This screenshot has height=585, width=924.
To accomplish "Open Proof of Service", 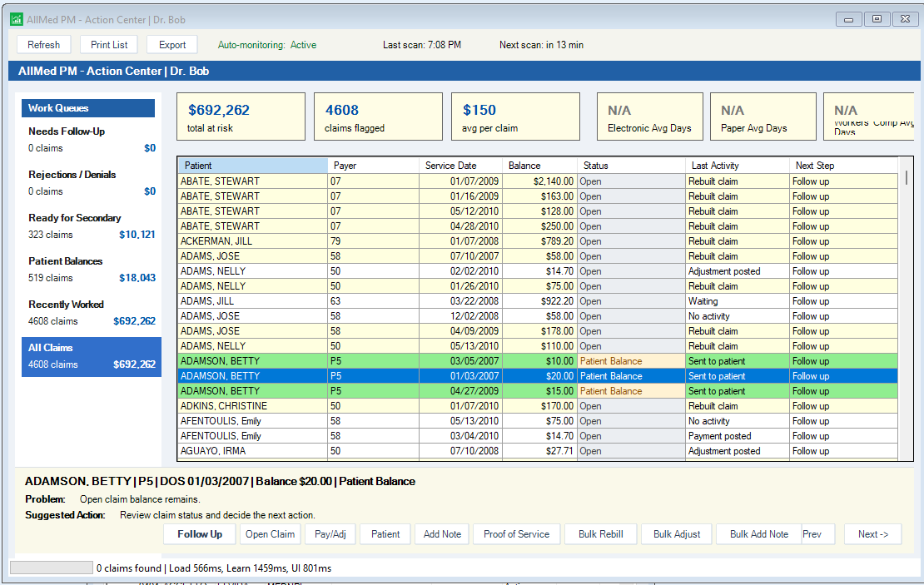I will coord(516,534).
